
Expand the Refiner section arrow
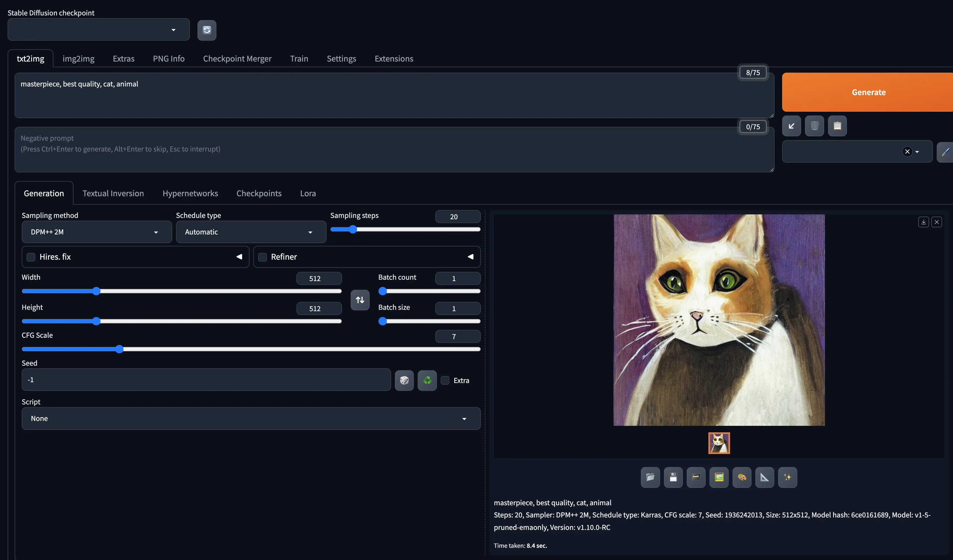[471, 257]
